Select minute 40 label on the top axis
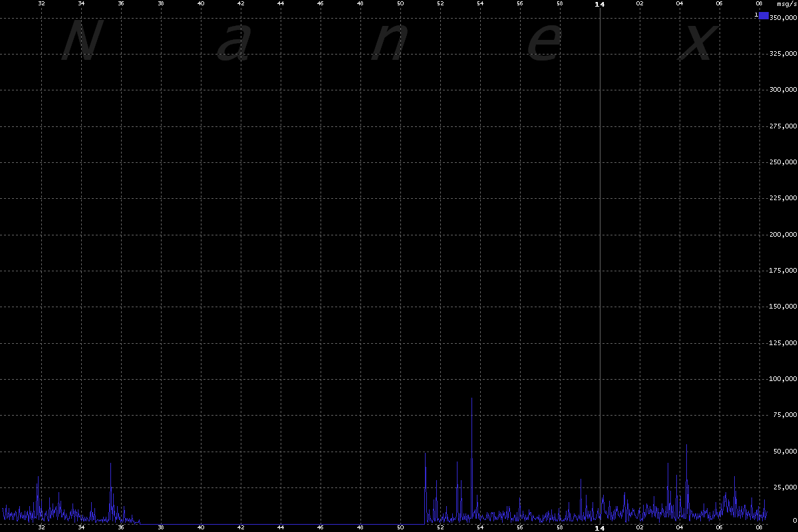Image resolution: width=798 pixels, height=532 pixels. (201, 3)
